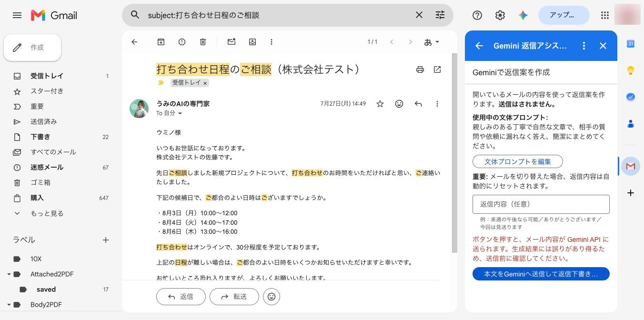Viewport: 644px width, 320px height.
Task: Select the Gmail add-on icon in side panel
Action: [631, 166]
